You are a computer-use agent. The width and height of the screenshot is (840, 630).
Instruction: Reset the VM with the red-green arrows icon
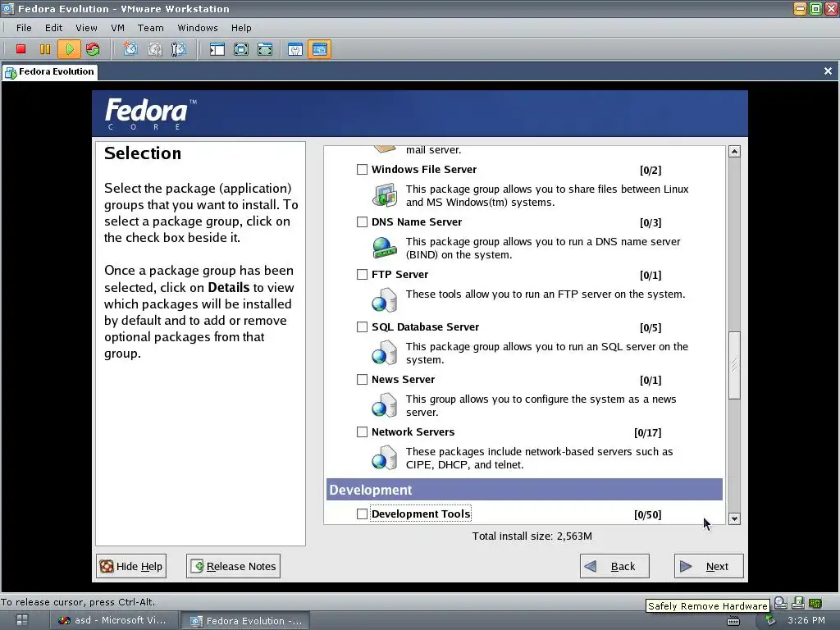[x=93, y=49]
